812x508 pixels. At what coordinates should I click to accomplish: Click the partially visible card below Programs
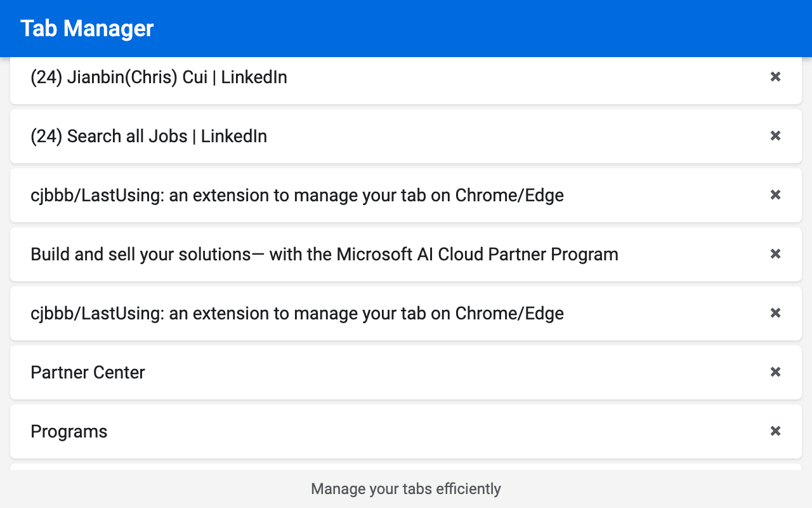coord(406,467)
